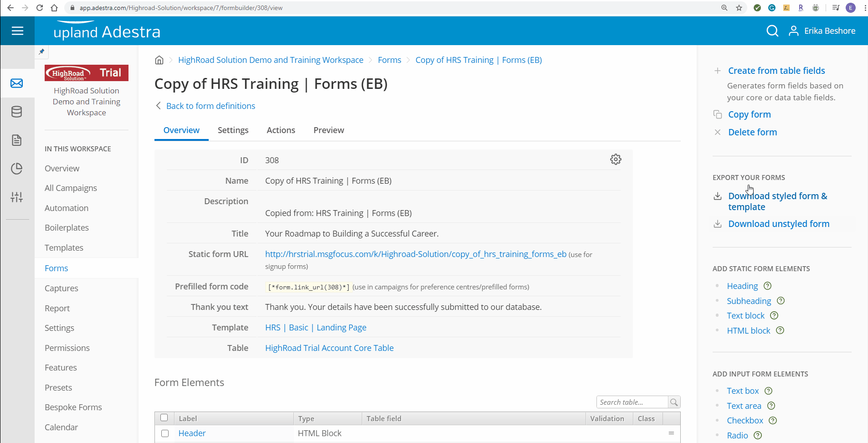The image size is (868, 443).
Task: Click the Forms breadcrumb link
Action: pos(390,60)
